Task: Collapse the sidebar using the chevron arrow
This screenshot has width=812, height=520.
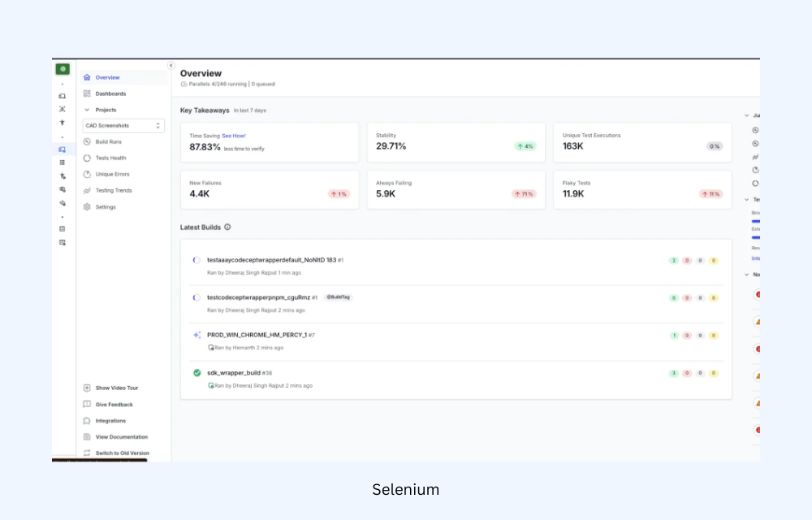Action: pos(171,64)
